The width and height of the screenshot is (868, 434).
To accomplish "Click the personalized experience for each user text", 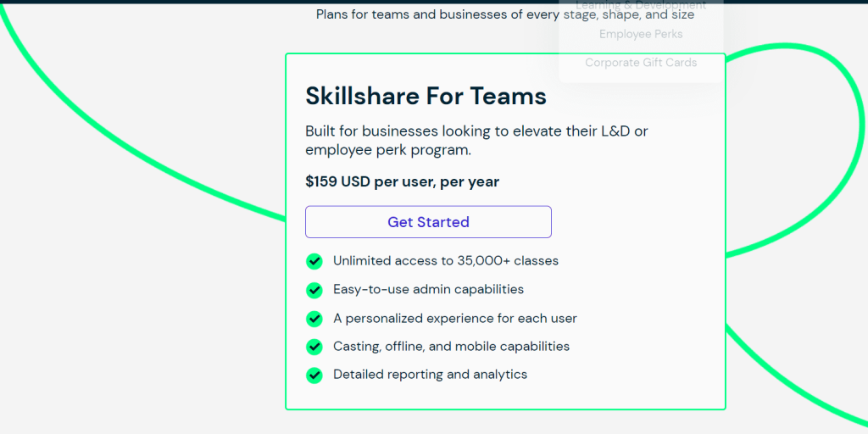I will (x=455, y=319).
